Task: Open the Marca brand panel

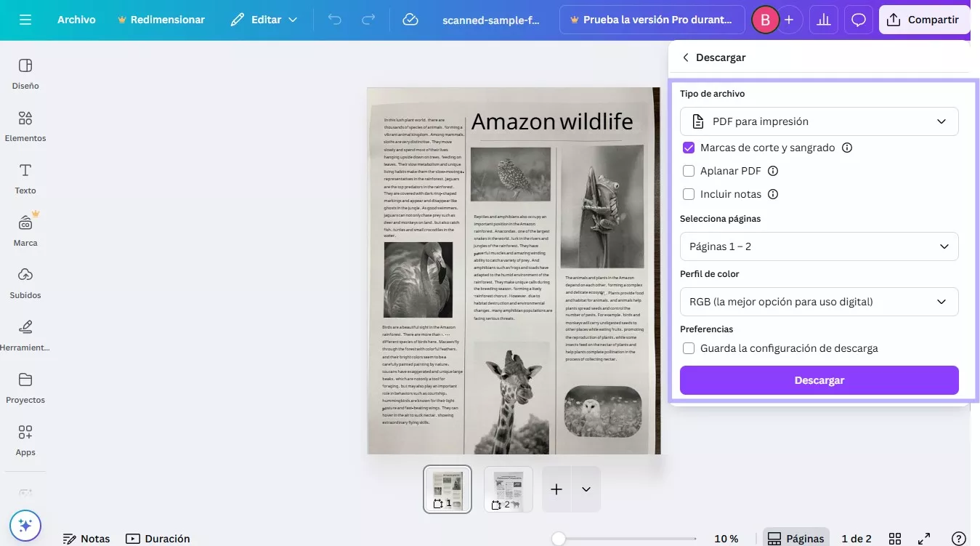Action: [x=25, y=231]
